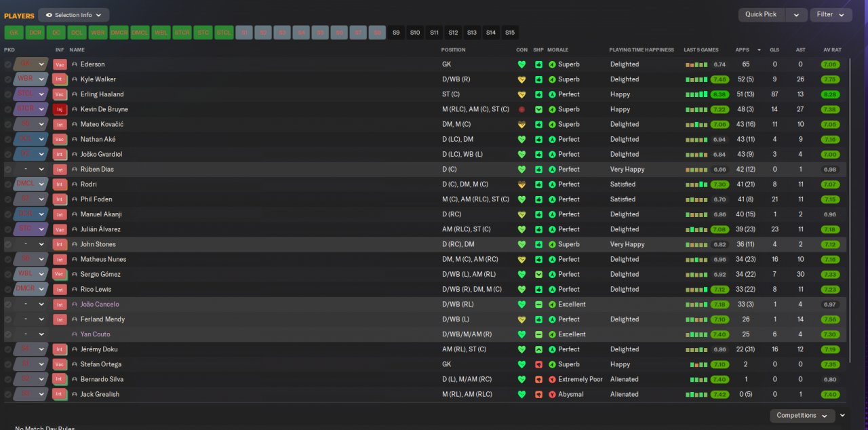Open Kyle Walker's WBR position dropdown
This screenshot has width=868, height=430.
[31, 79]
